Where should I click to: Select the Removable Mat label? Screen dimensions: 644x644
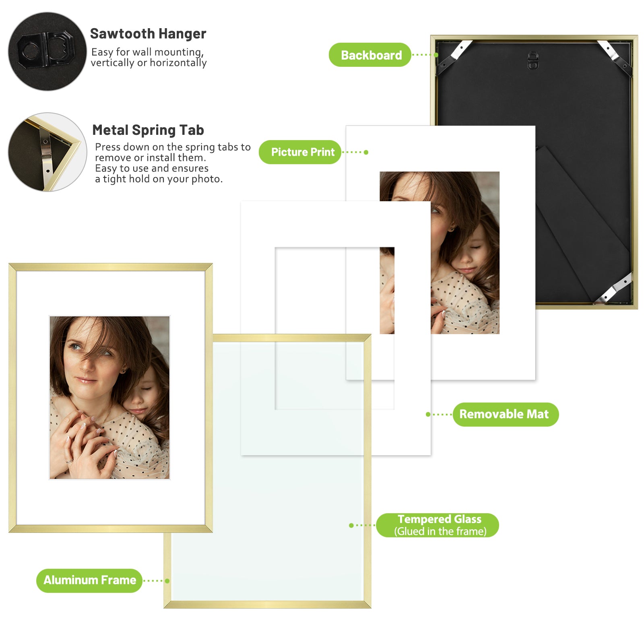506,414
